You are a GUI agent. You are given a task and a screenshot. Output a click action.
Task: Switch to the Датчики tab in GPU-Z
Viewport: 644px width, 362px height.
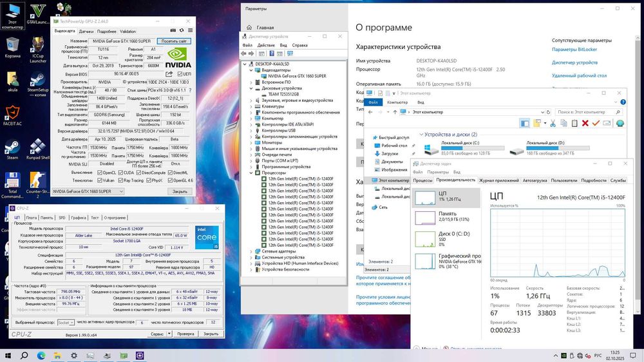86,31
